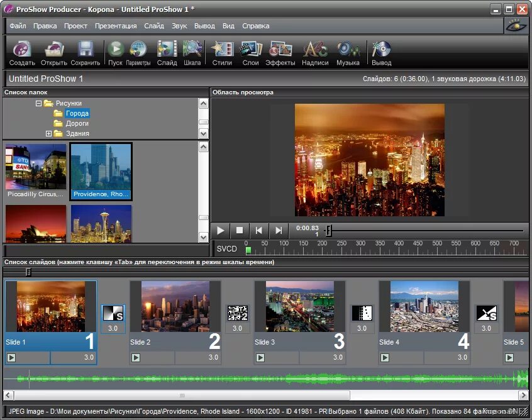This screenshot has width=532, height=420.
Task: Expand the Здания folder
Action: [x=48, y=134]
